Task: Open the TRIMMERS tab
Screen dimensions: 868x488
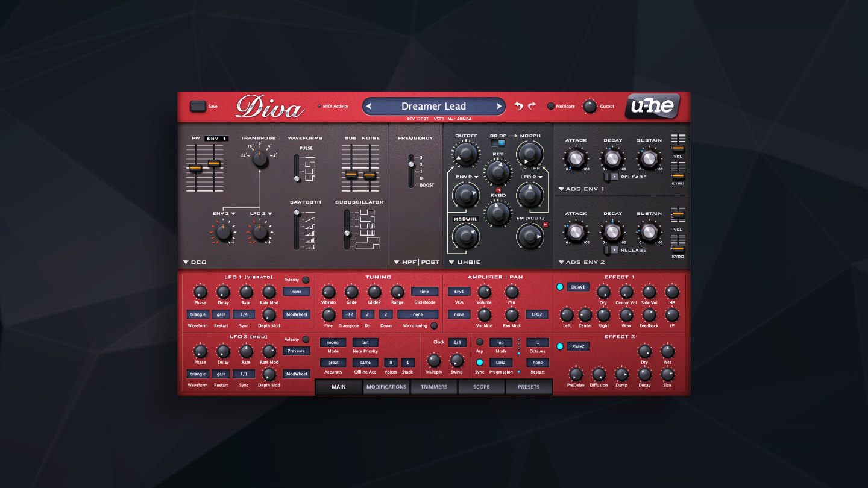Action: [434, 387]
